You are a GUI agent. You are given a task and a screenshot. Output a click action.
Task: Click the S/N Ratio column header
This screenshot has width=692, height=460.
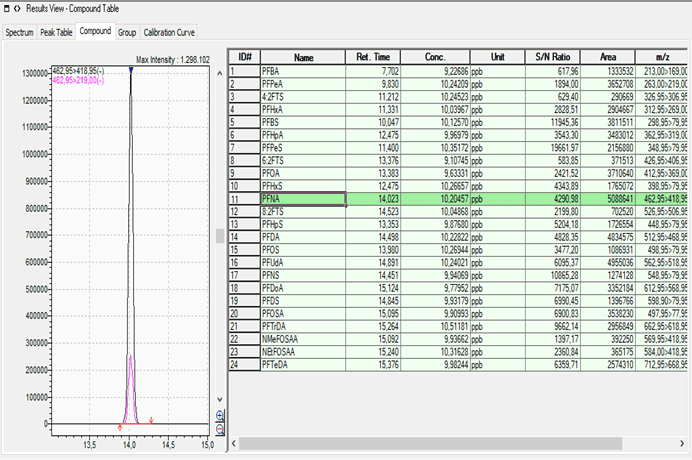[x=553, y=57]
